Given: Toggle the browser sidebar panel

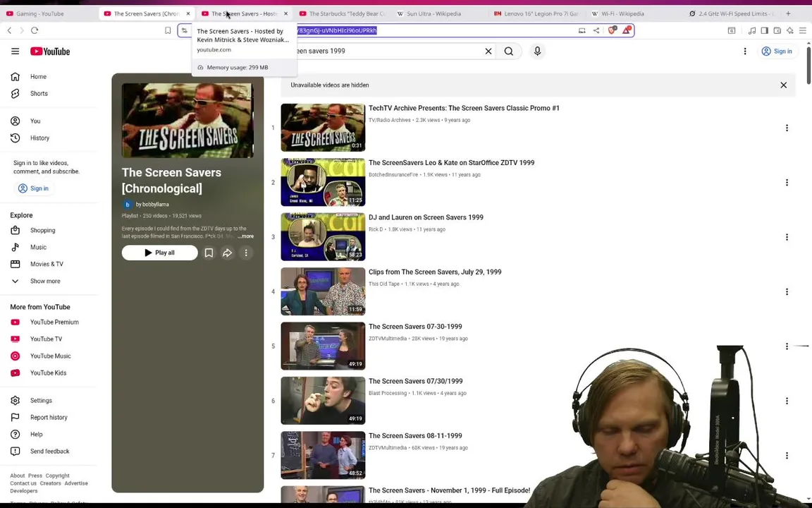Looking at the screenshot, I should [x=764, y=30].
